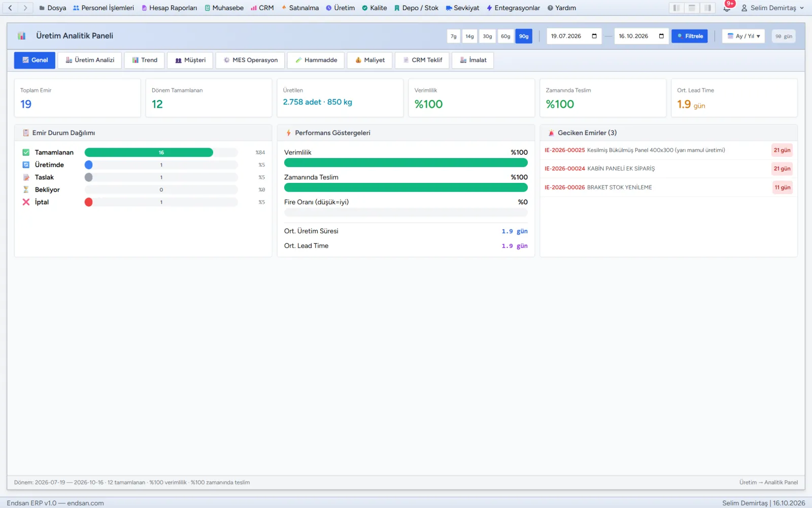812x508 pixels.
Task: Select the 30g period toggle
Action: click(488, 36)
